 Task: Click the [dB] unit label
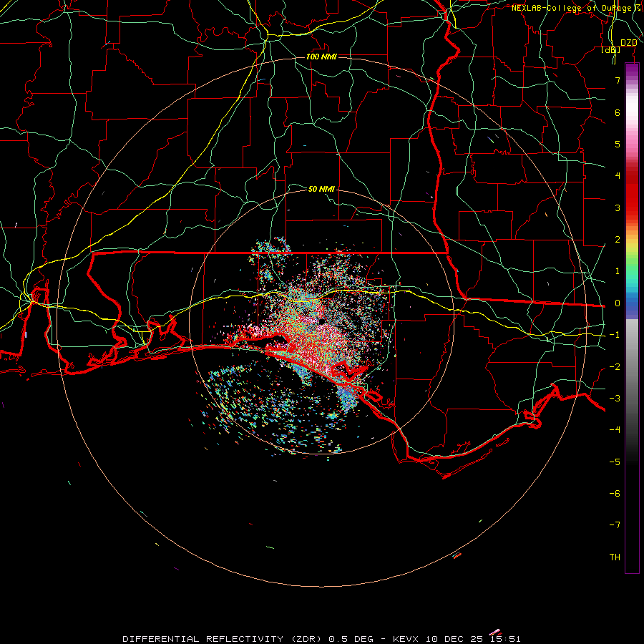click(611, 50)
